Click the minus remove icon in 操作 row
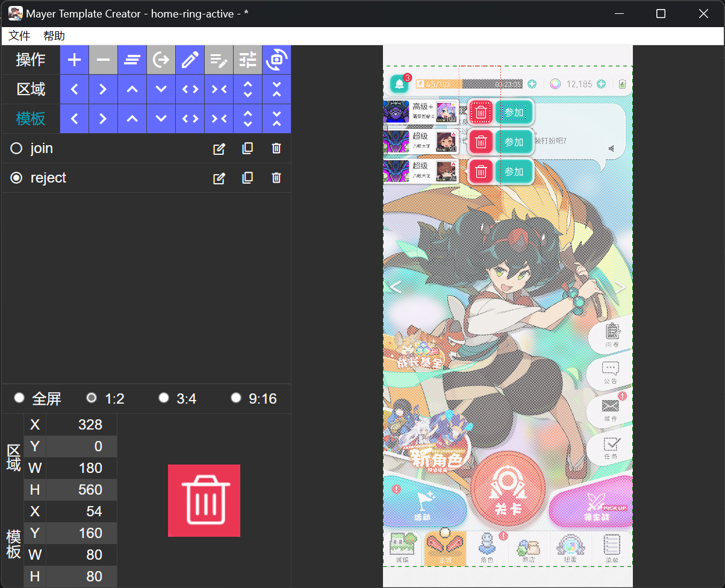The width and height of the screenshot is (725, 588). 104,60
